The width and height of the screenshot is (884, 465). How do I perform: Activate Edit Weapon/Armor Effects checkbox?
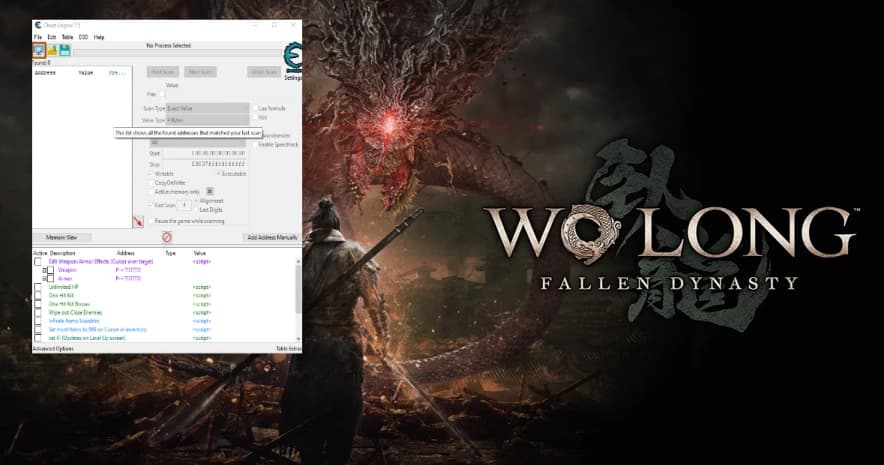[x=38, y=262]
